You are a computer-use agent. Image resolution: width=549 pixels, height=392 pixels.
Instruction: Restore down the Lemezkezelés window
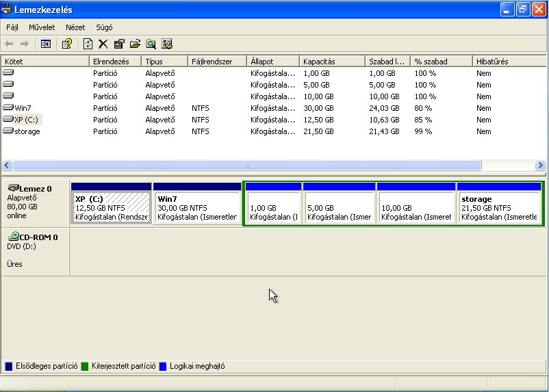(x=523, y=10)
